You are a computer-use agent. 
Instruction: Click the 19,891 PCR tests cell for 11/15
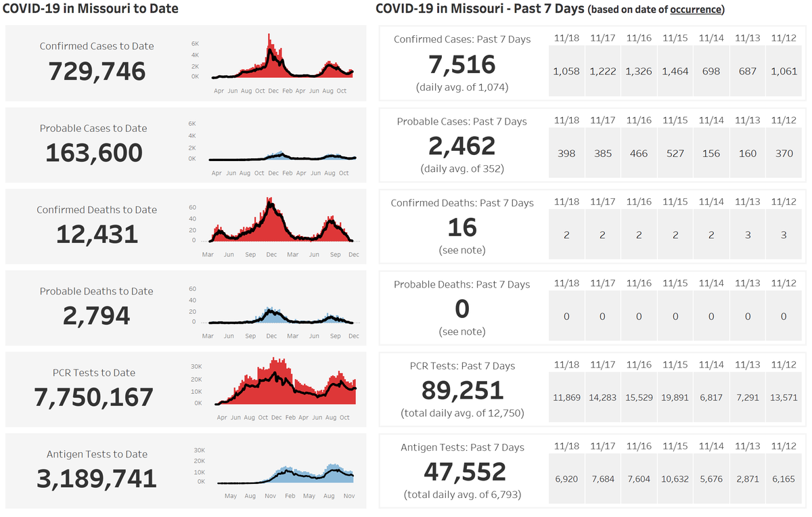tap(675, 397)
